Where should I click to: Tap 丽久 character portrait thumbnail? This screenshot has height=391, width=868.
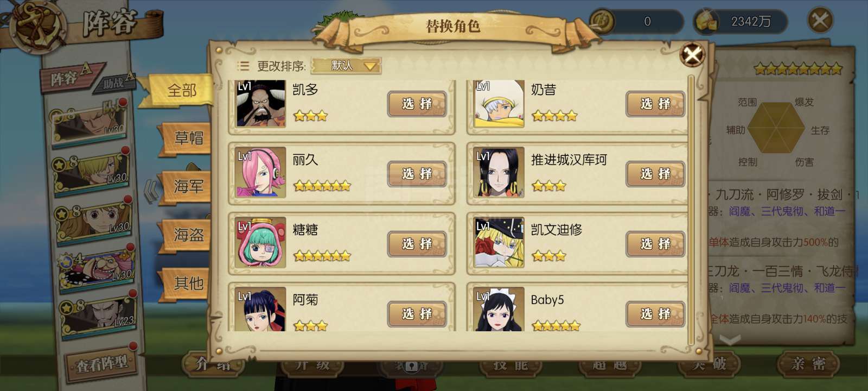(x=261, y=173)
